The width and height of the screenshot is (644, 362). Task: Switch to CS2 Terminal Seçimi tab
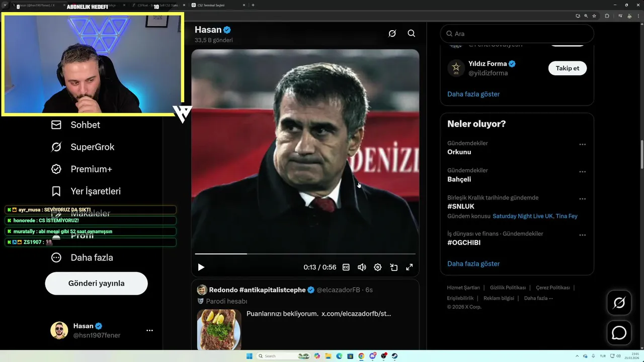(219, 5)
